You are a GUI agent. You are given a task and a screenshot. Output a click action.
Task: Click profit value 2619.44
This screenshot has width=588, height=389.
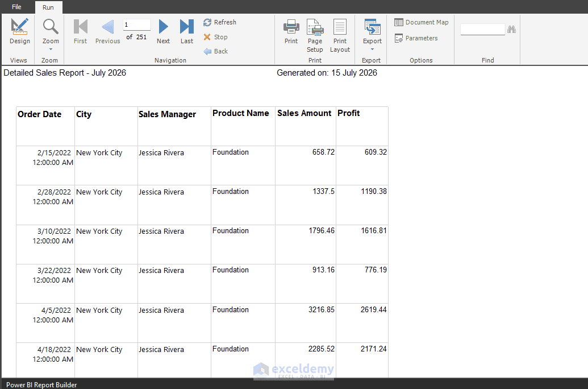[373, 309]
